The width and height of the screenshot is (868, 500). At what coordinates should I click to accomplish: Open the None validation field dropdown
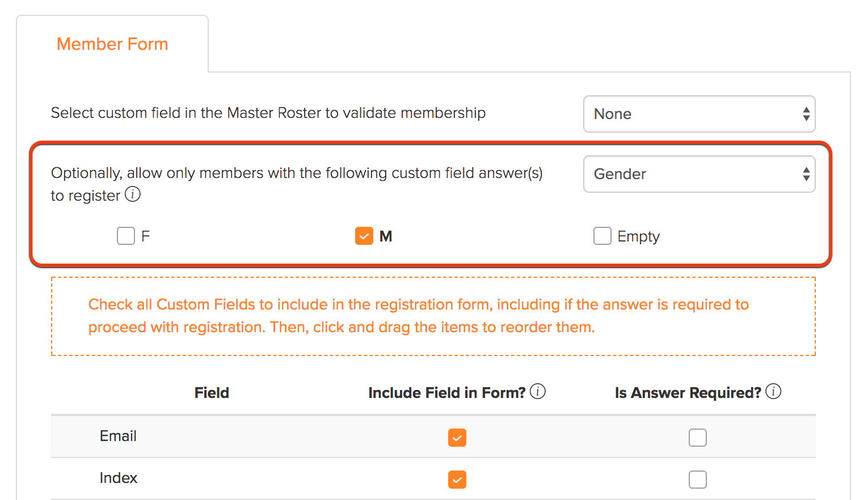click(700, 114)
